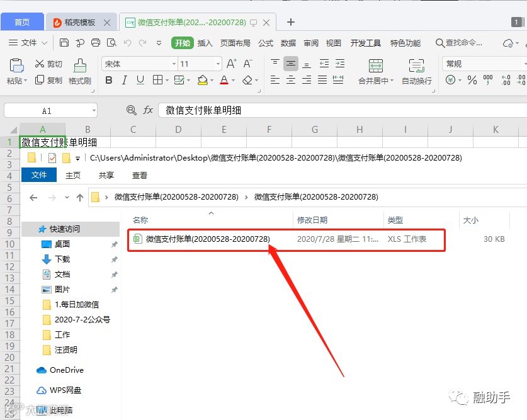Cut selection with 剪切 scissors
Image resolution: width=527 pixels, height=420 pixels.
(x=48, y=64)
